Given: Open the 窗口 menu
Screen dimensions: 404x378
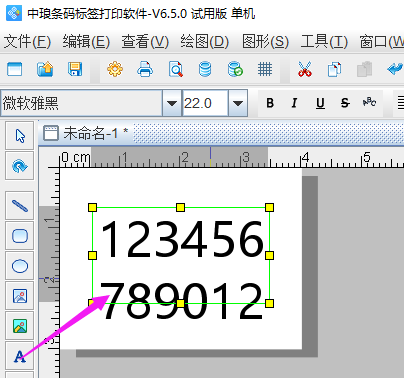Looking at the screenshot, I should (x=381, y=42).
